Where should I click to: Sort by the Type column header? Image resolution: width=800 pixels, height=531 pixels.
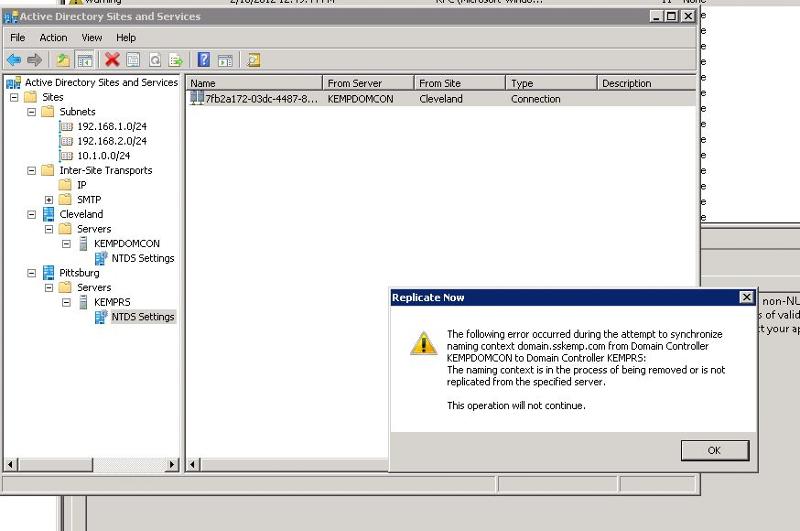[551, 83]
